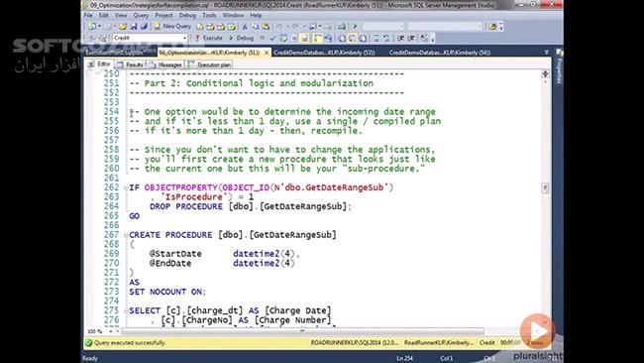Click the Undo arrow icon
Screen dimensions: 644x363
(279, 27)
